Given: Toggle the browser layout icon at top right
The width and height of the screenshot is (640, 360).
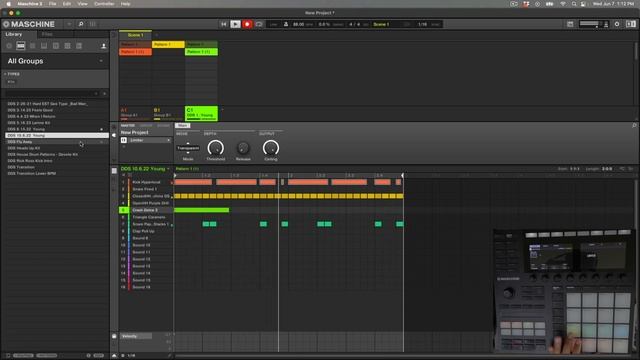Looking at the screenshot, I should (631, 24).
